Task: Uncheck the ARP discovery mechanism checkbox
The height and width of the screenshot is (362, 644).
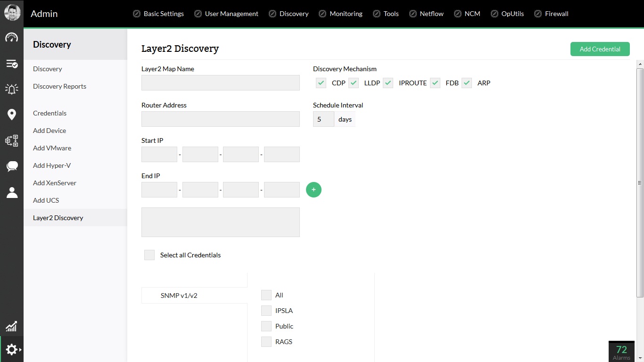Action: pyautogui.click(x=467, y=83)
